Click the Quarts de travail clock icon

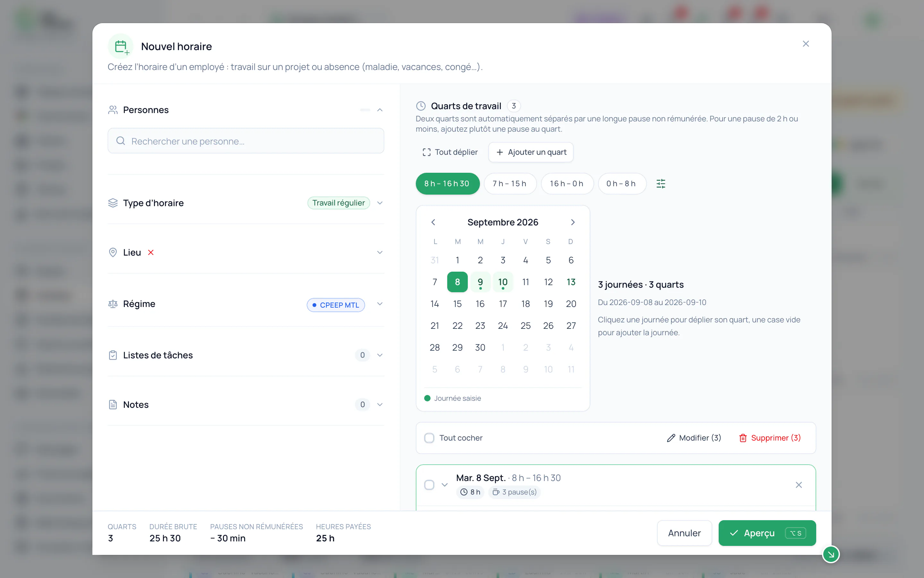click(421, 106)
